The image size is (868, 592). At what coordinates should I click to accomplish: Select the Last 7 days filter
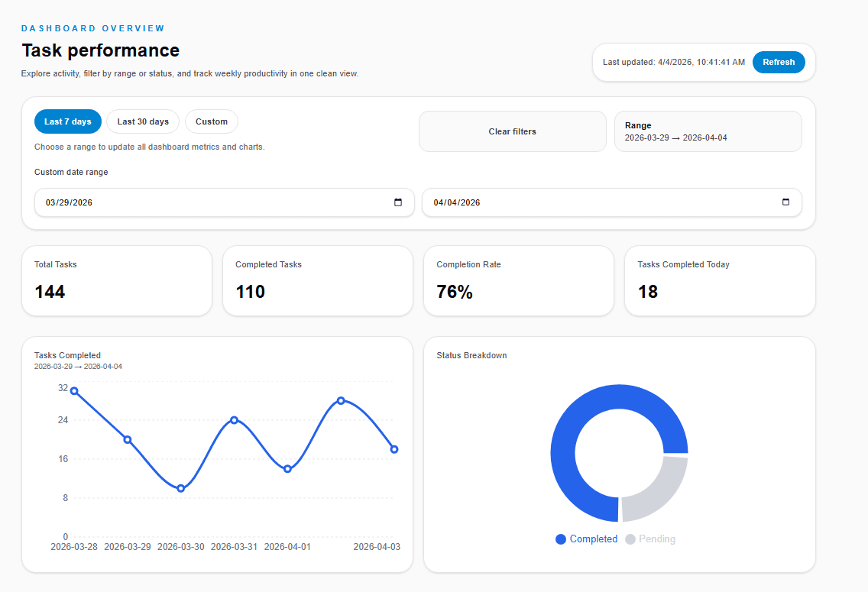(x=67, y=121)
